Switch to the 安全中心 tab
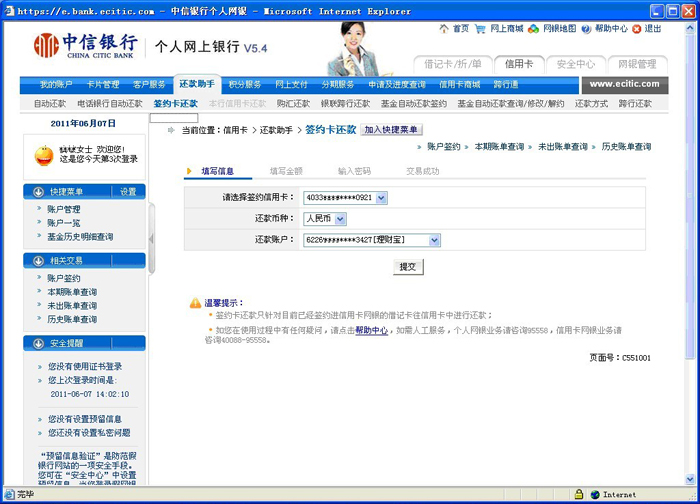The height and width of the screenshot is (504, 700). [x=576, y=64]
